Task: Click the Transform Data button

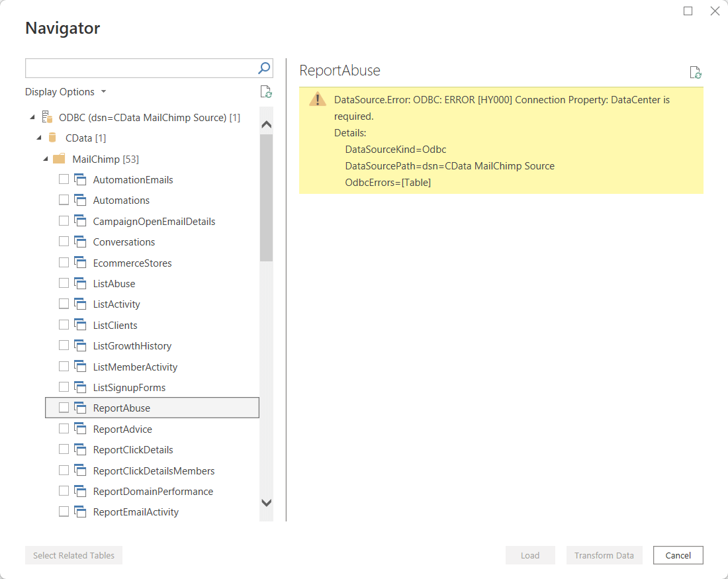Action: pyautogui.click(x=604, y=555)
